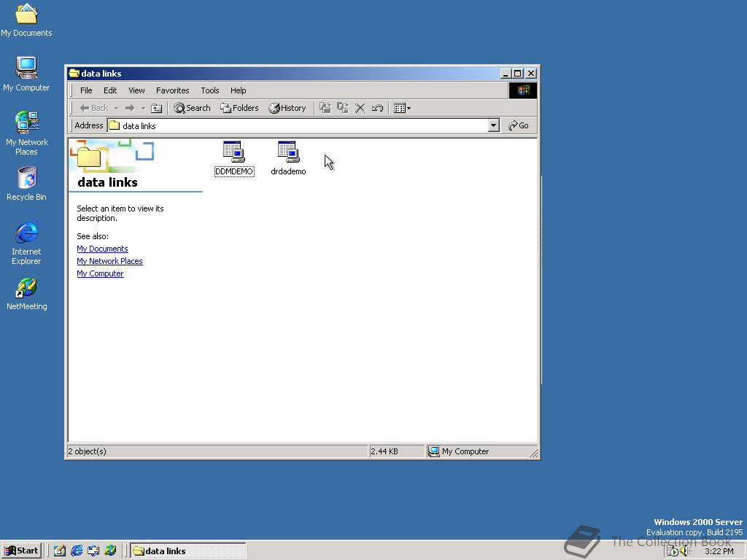
Task: Click the Delete toolbar icon
Action: pos(360,108)
